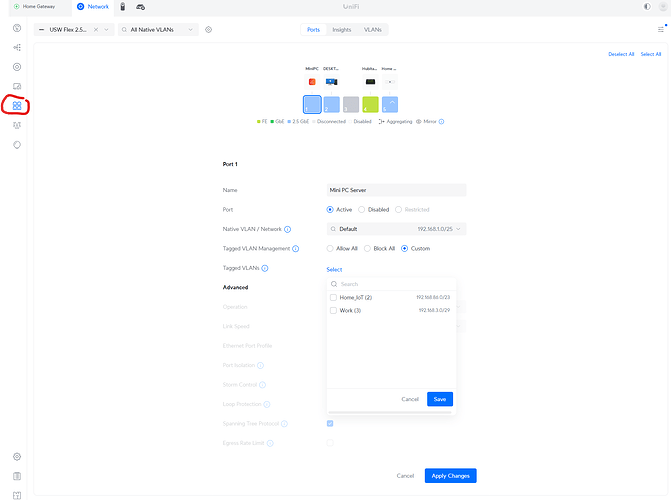Viewport: 671px width, 500px height.
Task: Click the info icon next to Tagged VLANs
Action: [x=265, y=268]
